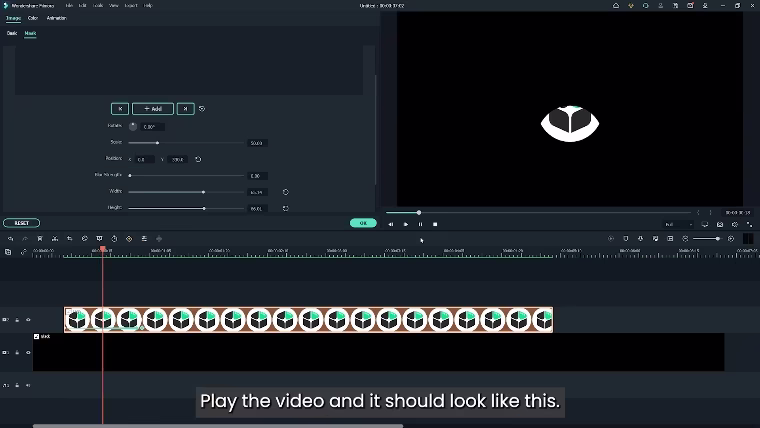Click the Crop icon in timeline toolbar
Screen dimensions: 760x428
[x=70, y=238]
